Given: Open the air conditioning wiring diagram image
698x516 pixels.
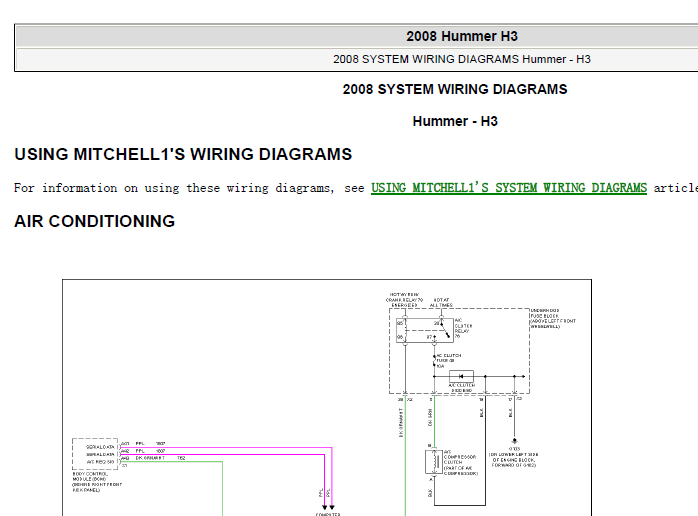Looking at the screenshot, I should [327, 398].
